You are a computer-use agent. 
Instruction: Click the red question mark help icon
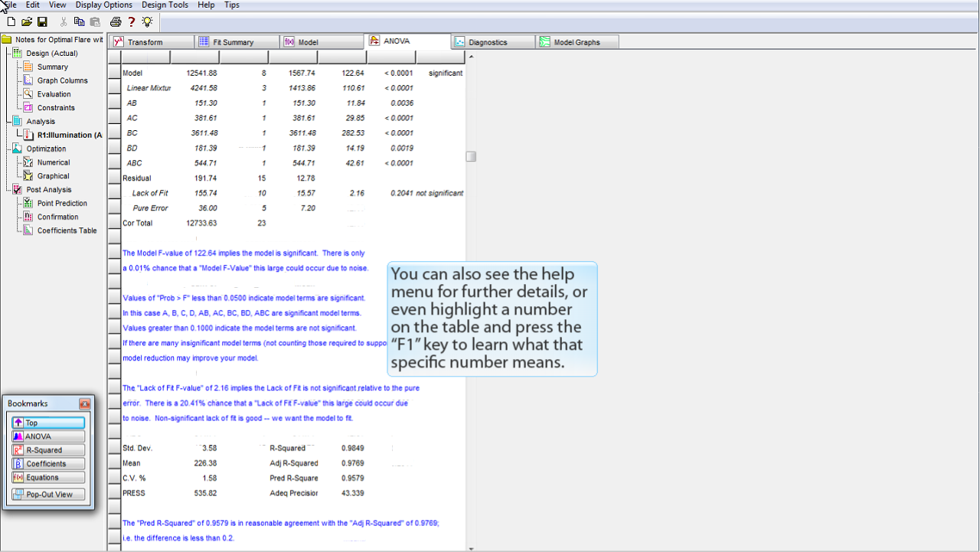(x=132, y=22)
